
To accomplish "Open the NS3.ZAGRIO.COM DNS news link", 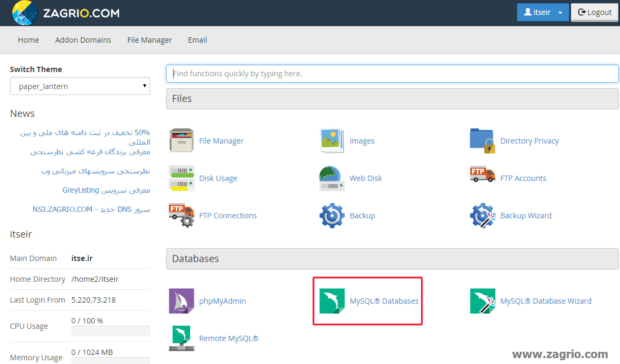I will [x=91, y=209].
